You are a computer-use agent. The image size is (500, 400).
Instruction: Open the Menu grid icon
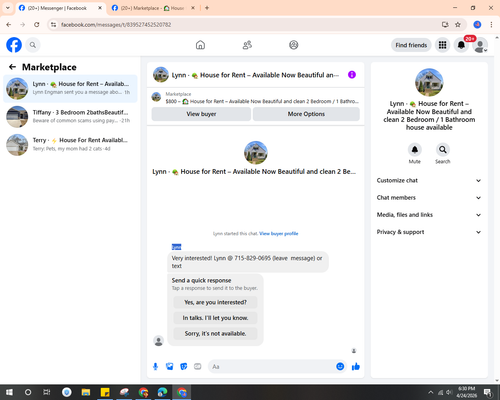click(x=442, y=45)
